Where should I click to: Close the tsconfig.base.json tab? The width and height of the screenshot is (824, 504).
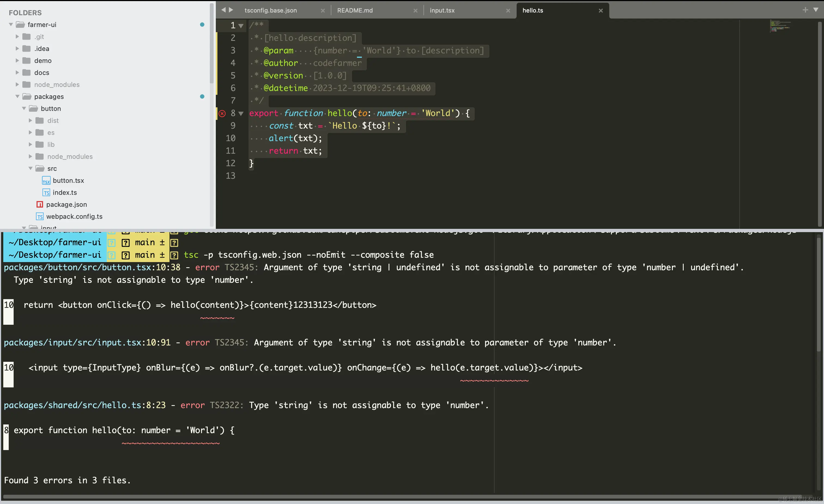tap(323, 11)
